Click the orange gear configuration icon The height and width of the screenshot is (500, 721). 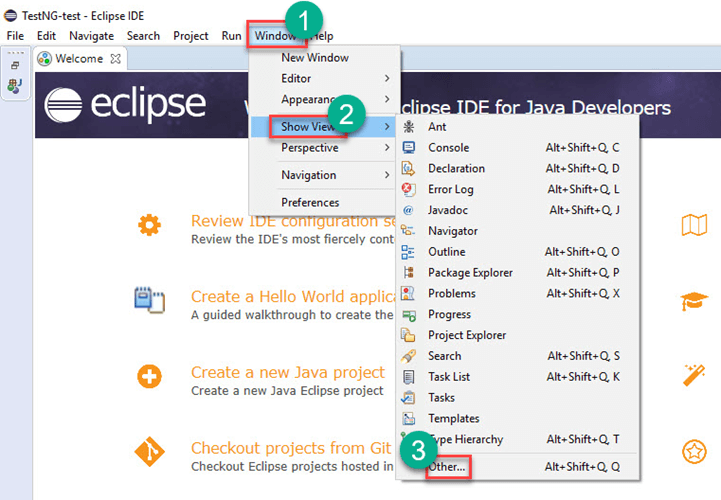[x=149, y=226]
